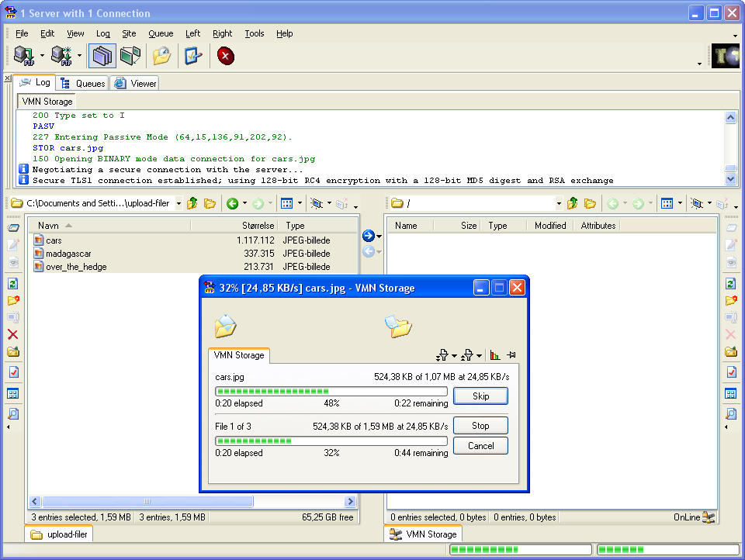Click the red X delete icon in left sidebar
Image resolution: width=745 pixels, height=560 pixels.
tap(12, 334)
